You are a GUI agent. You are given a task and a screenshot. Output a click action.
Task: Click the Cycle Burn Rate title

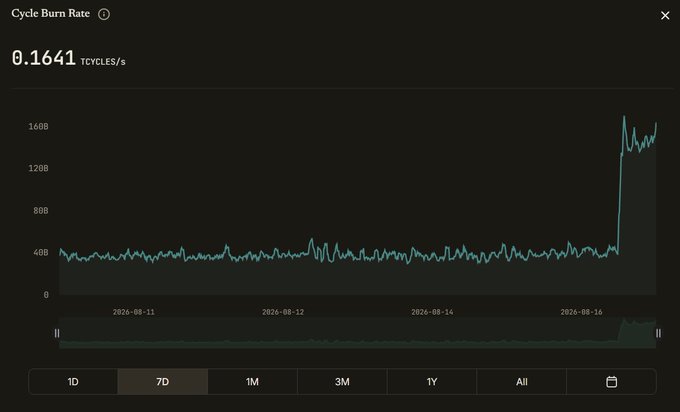(x=51, y=14)
